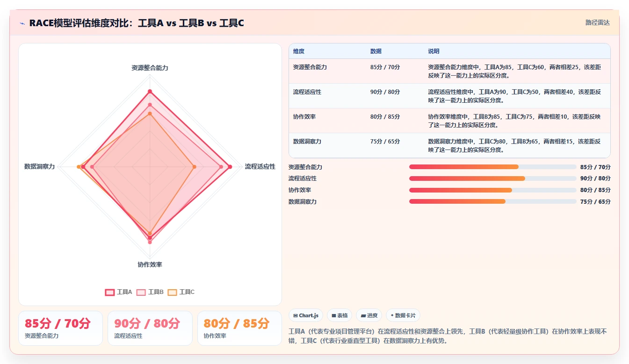
Task: Click the 数据洞察力 row's description text
Action: point(514,145)
